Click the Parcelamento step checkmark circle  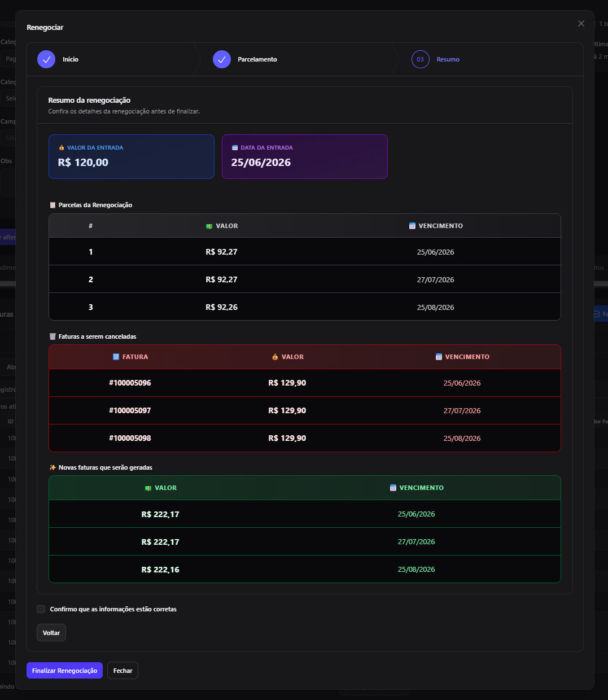pos(222,59)
